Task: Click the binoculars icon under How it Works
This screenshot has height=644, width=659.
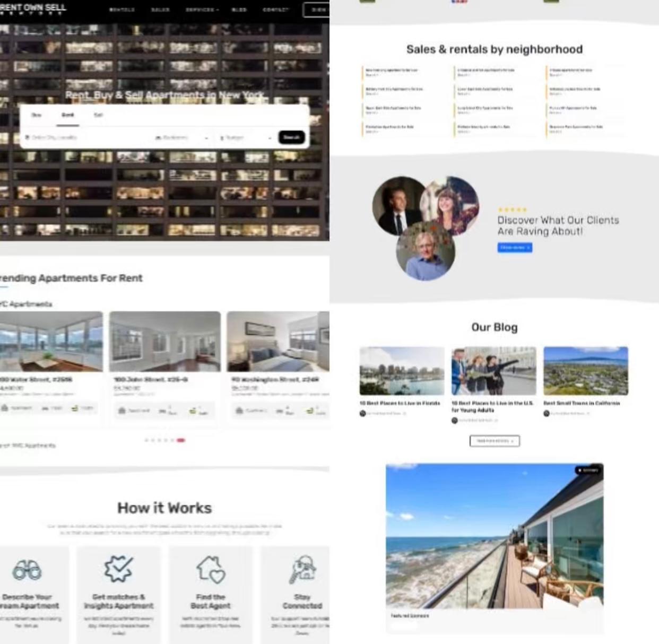Action: coord(27,570)
